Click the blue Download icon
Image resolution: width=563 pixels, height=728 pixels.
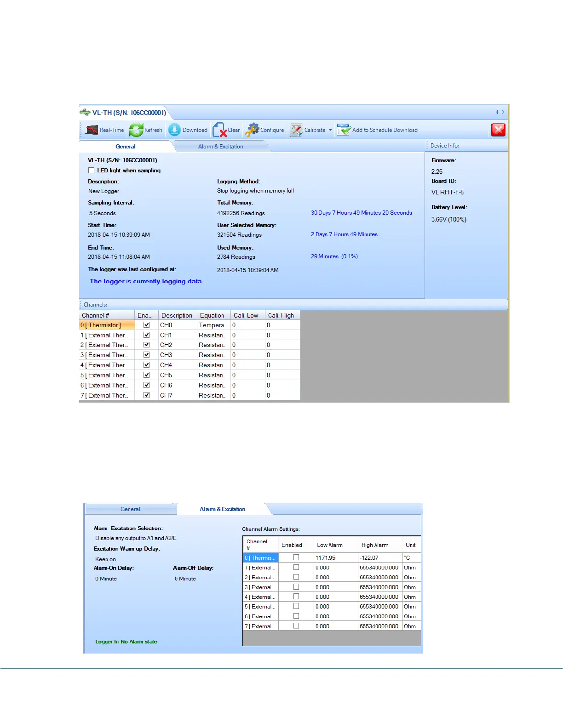174,130
